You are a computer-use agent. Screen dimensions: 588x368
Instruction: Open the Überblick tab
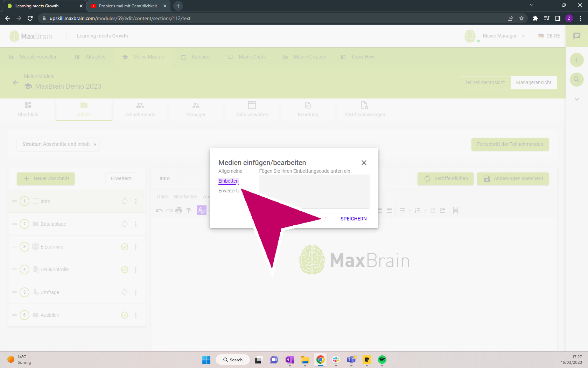tap(28, 110)
